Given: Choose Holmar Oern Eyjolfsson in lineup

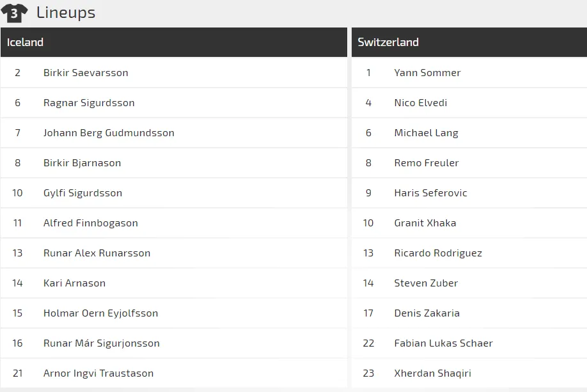Looking at the screenshot, I should tap(100, 313).
